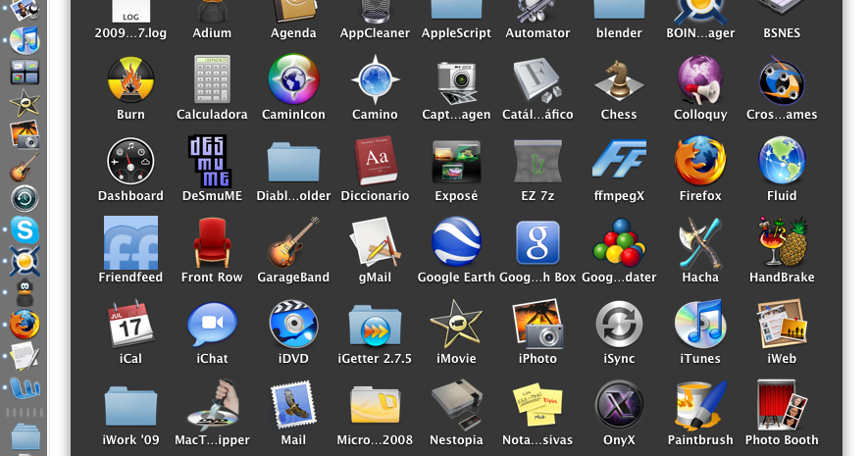Open the Microsoft Word icon in the Dock
Screen dimensions: 868x456
click(25, 387)
